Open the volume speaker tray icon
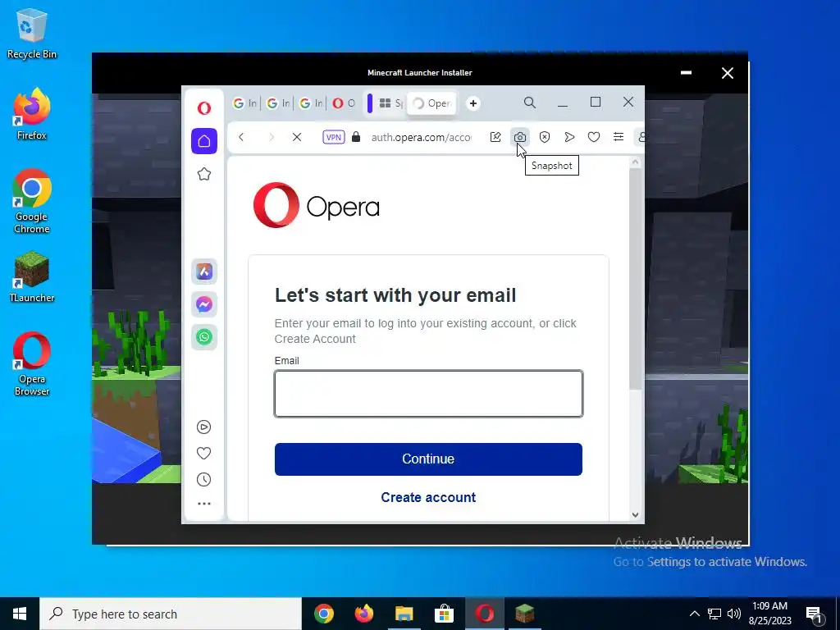 (x=734, y=614)
